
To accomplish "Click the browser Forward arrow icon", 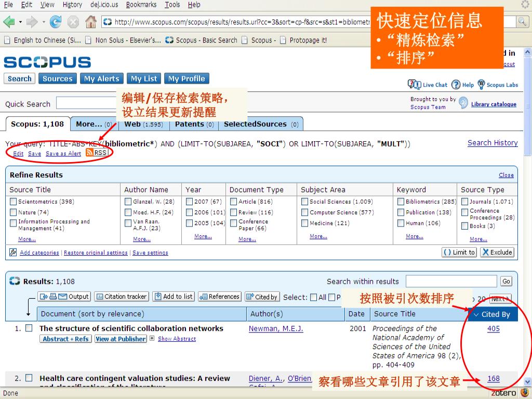I will coord(32,22).
